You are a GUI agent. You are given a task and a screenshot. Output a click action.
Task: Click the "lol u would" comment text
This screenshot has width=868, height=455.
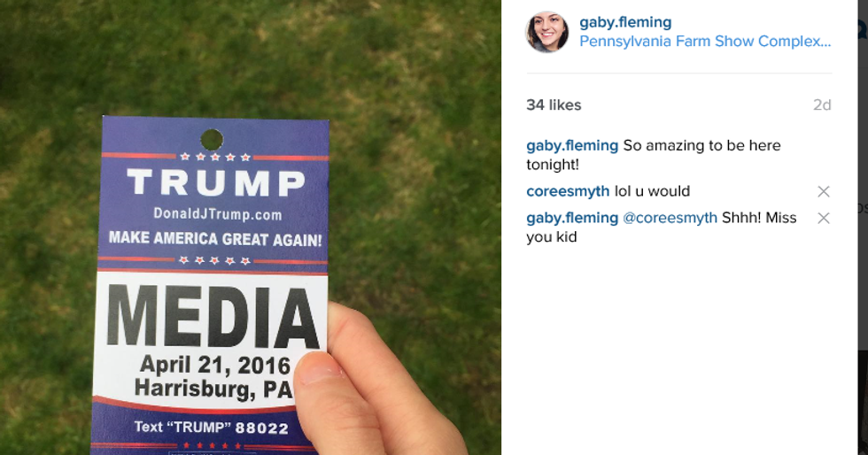tap(652, 192)
